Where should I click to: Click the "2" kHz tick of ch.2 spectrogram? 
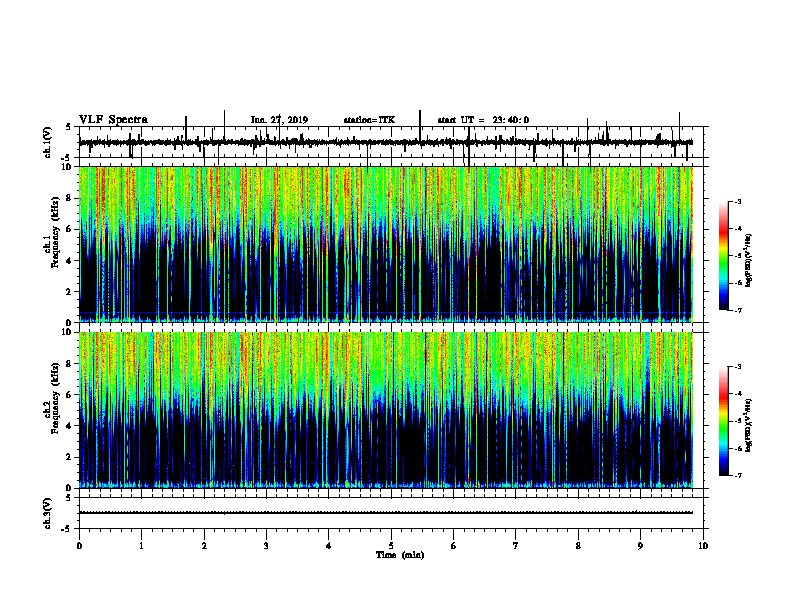tap(70, 457)
